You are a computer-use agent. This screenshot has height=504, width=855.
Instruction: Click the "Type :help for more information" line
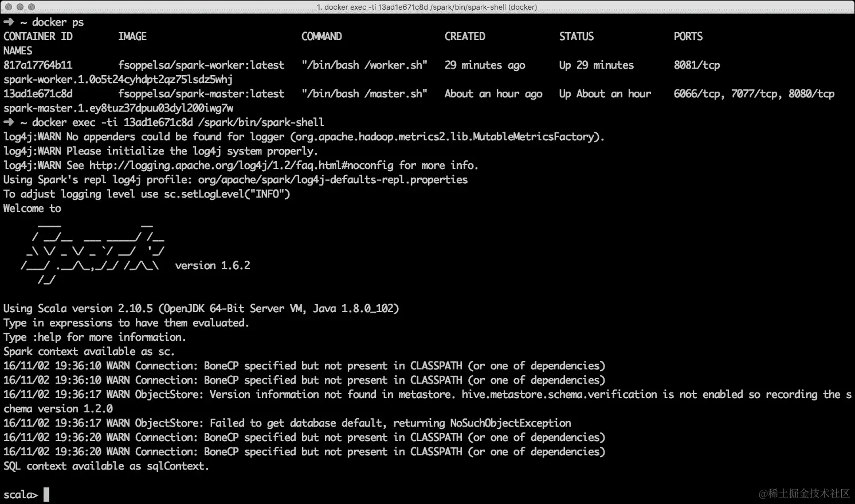coord(95,337)
